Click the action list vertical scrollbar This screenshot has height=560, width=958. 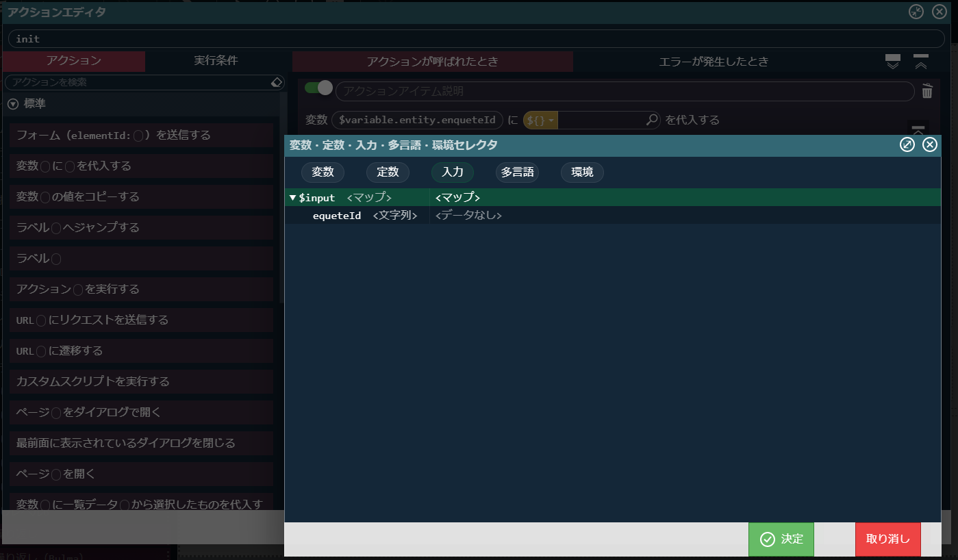coord(283,199)
